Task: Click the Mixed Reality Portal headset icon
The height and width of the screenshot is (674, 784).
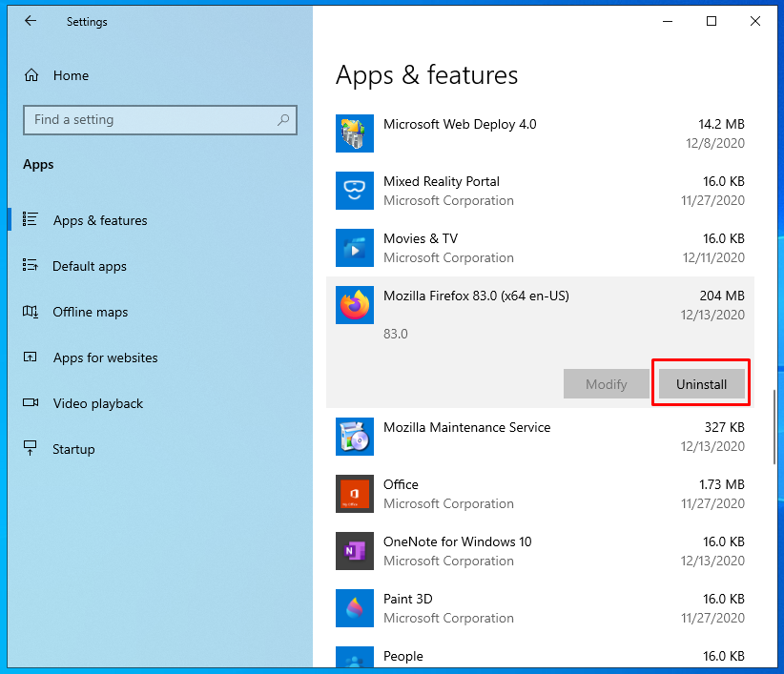Action: coord(355,191)
